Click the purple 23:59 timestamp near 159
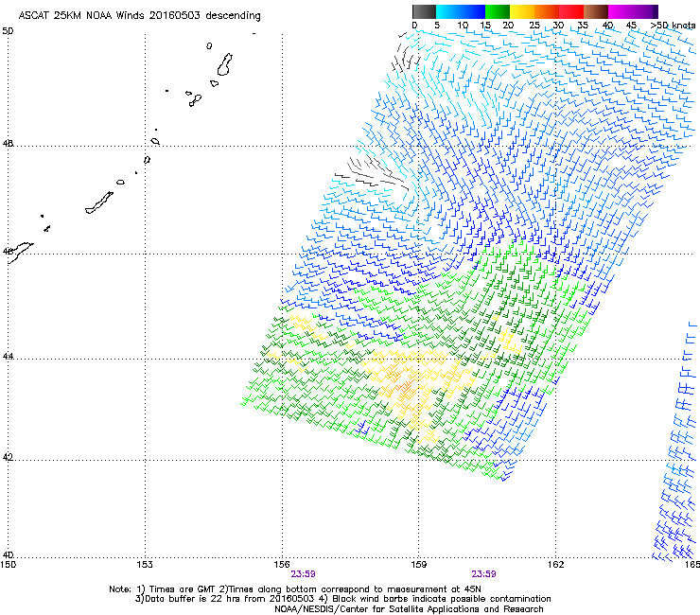This screenshot has width=700, height=615. click(484, 574)
